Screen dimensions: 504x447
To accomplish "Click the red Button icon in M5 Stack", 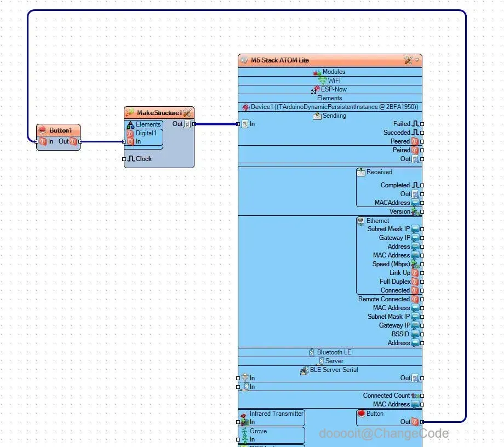I will click(361, 414).
